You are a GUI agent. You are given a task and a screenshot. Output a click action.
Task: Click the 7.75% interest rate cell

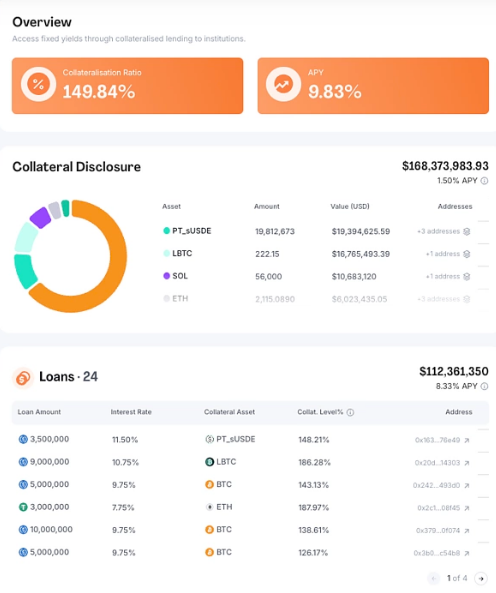coord(123,508)
